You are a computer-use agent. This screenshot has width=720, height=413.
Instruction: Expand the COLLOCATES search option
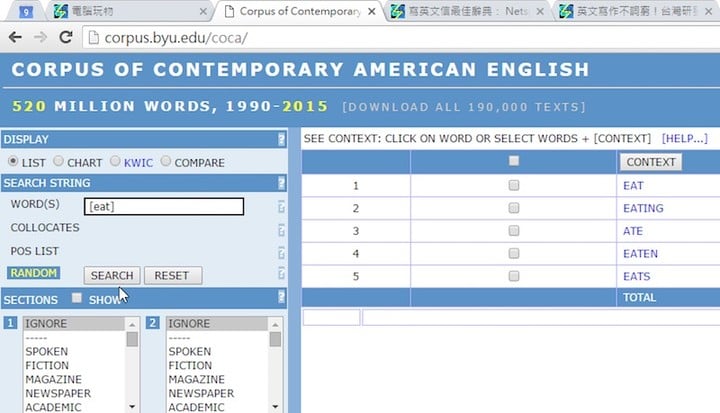pos(44,228)
